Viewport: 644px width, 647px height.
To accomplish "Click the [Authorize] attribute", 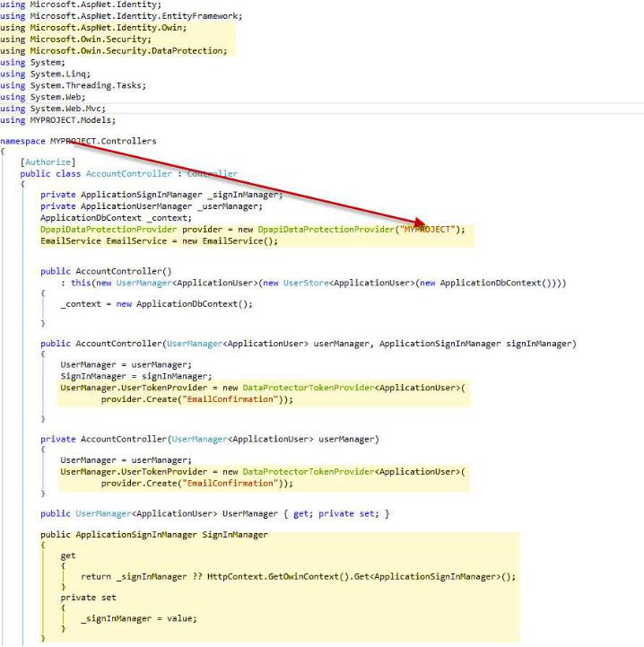I will point(48,162).
